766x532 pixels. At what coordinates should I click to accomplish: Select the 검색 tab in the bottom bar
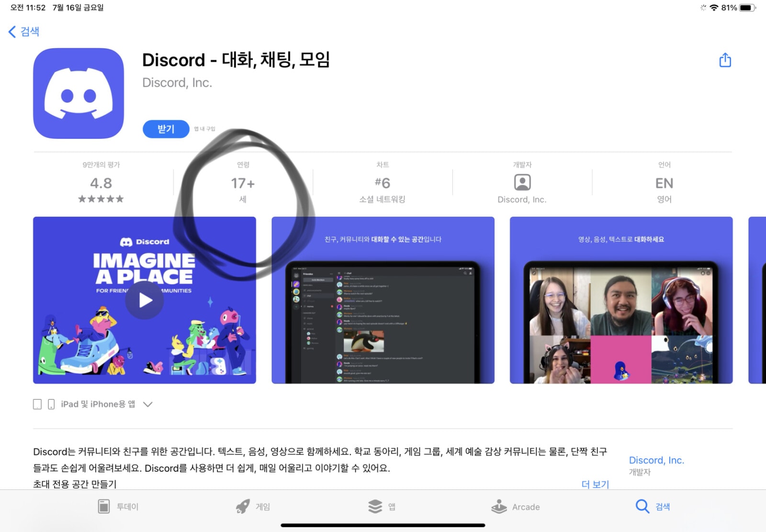point(653,506)
